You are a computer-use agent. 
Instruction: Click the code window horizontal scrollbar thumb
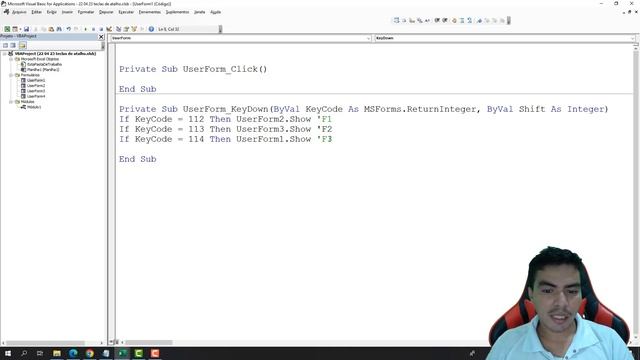149,342
